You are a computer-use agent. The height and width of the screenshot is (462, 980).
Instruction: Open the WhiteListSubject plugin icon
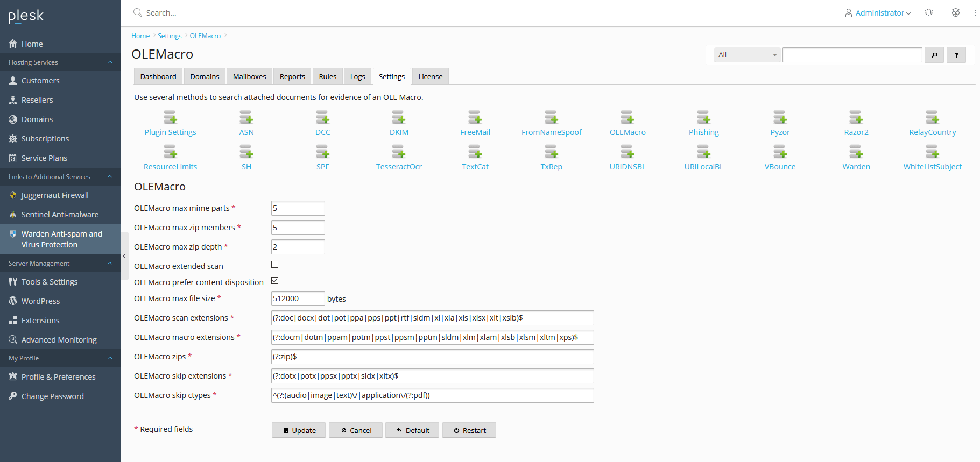click(933, 152)
